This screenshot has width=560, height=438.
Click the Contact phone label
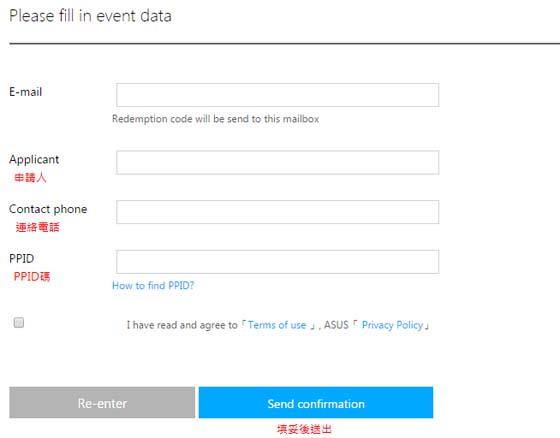48,209
